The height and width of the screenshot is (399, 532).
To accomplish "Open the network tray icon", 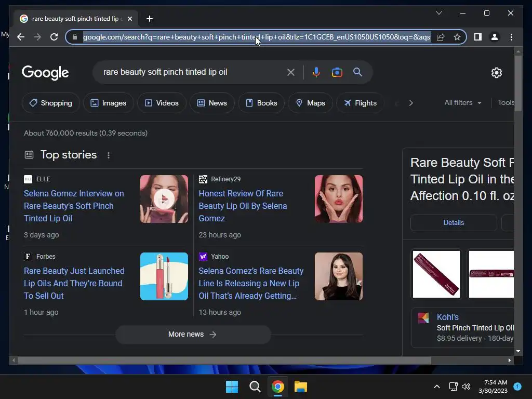I will 453,387.
